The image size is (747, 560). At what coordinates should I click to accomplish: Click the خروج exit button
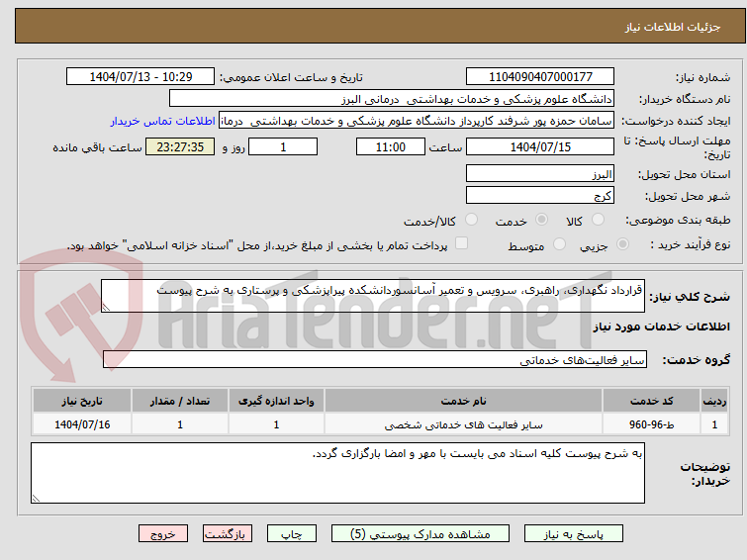[x=163, y=534]
